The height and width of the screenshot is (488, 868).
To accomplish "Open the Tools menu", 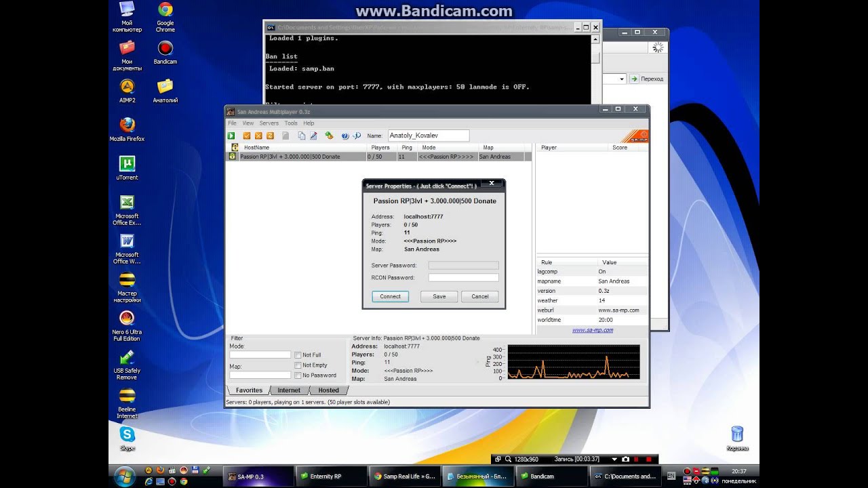I will click(291, 123).
